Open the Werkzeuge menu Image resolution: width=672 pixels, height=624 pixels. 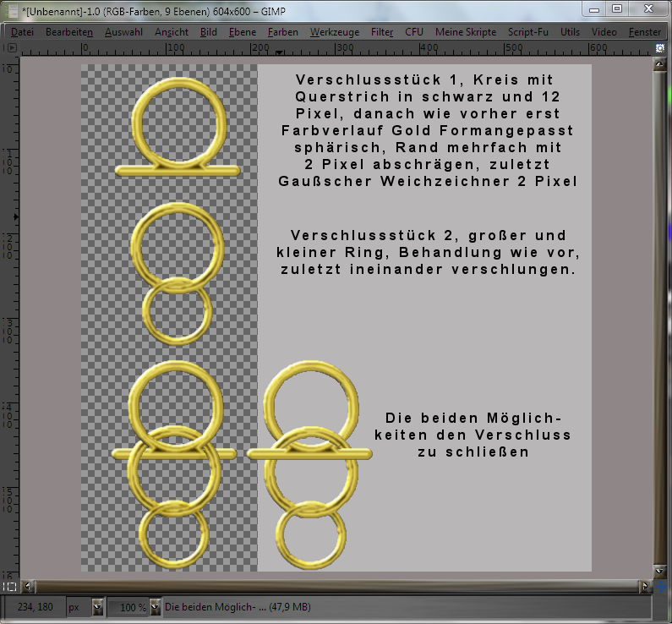[334, 31]
